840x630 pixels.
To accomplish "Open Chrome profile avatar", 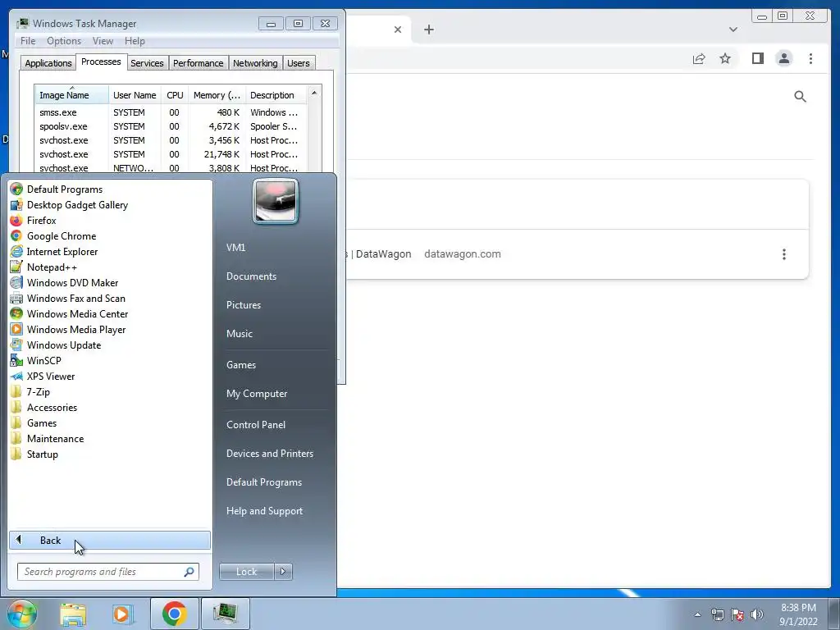I will [783, 58].
